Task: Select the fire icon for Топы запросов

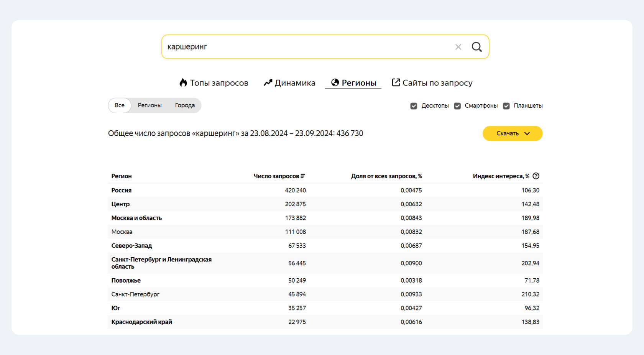Action: [x=183, y=82]
